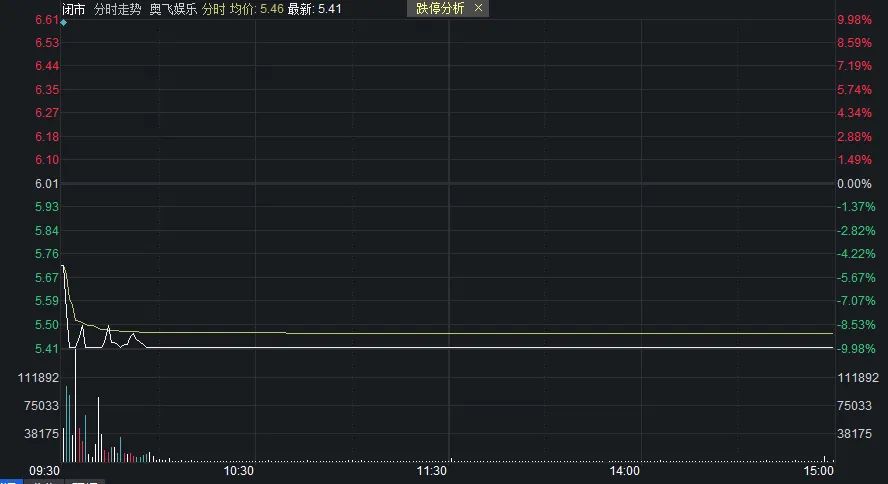Click the 均价 5.46 average price readout
Viewport: 888px width, 484px height.
pos(256,8)
